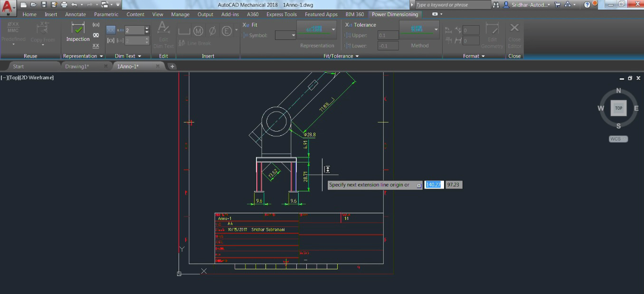Toggle the XX precision button in Dim Text
Screen dimensions: 644x294
coord(111,30)
